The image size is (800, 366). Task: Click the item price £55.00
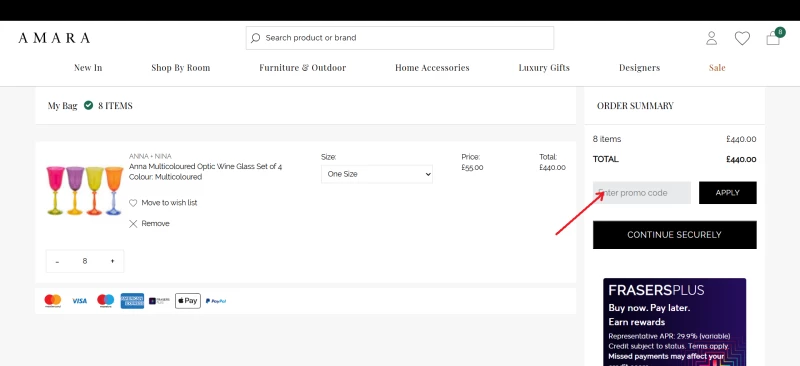click(472, 167)
